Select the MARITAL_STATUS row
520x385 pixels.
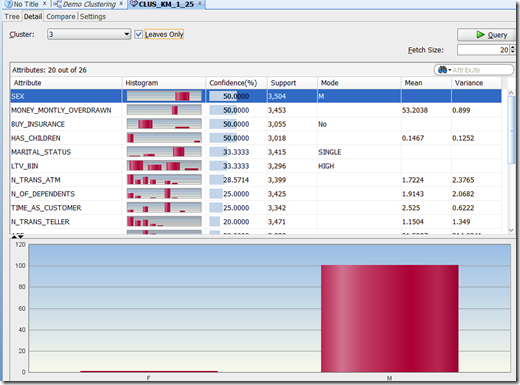tap(256, 152)
